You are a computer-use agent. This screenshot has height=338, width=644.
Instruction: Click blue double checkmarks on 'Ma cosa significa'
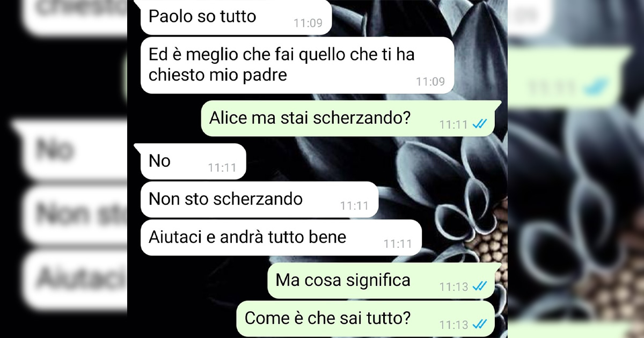coord(479,286)
